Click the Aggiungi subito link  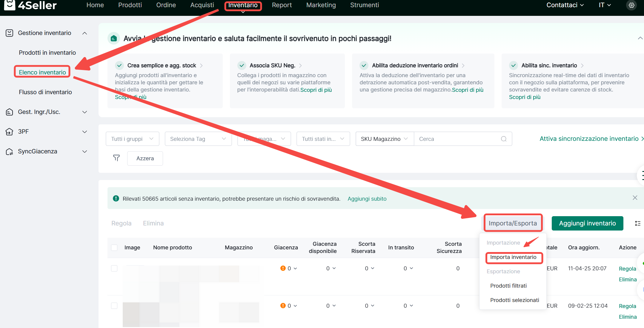[367, 199]
